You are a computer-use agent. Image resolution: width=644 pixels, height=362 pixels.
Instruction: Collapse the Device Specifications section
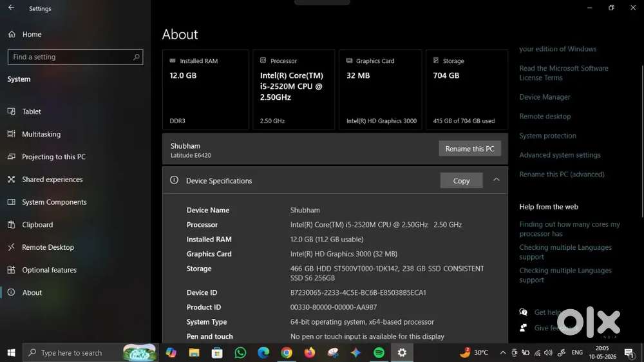pos(496,180)
